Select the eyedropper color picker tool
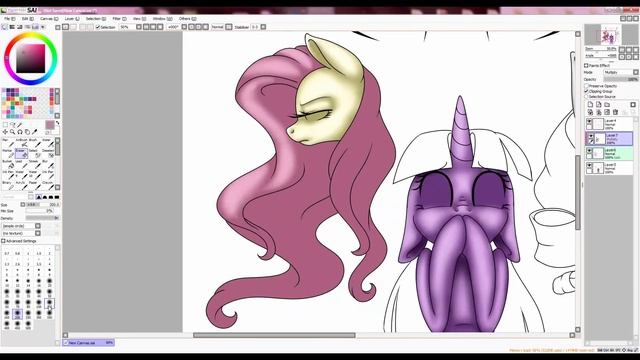640x360 pixels. click(34, 132)
